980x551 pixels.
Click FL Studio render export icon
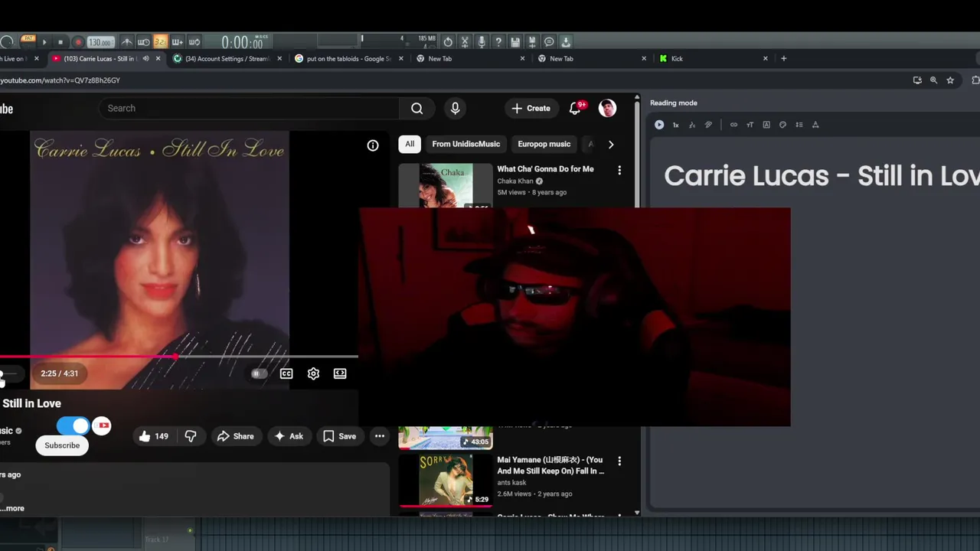(532, 42)
